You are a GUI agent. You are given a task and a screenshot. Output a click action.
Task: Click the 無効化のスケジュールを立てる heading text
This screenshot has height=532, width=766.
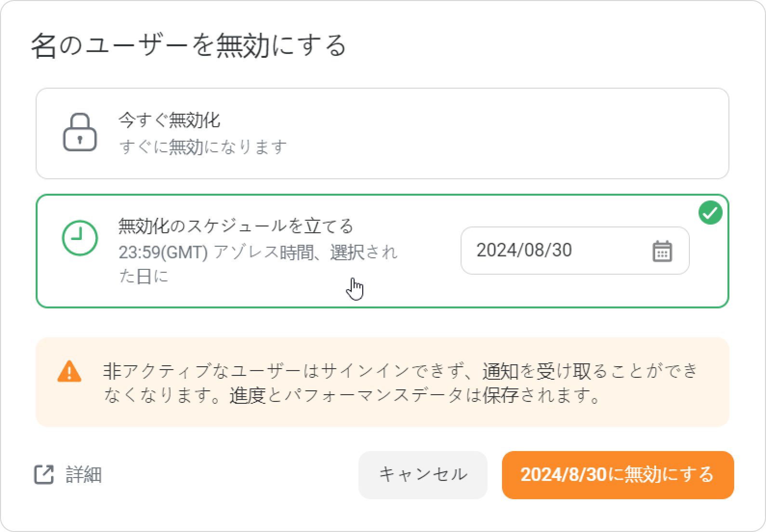click(x=236, y=226)
